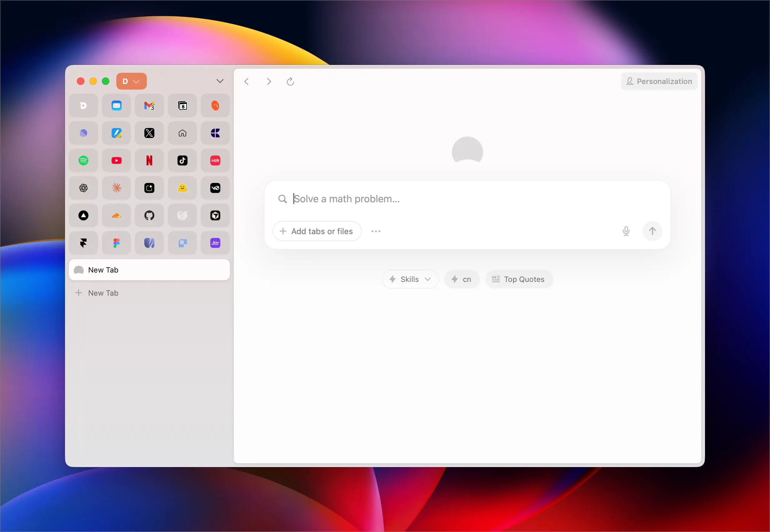Screen dimensions: 770x532
Task: Open the GitHub pinned shortcut
Action: (149, 216)
